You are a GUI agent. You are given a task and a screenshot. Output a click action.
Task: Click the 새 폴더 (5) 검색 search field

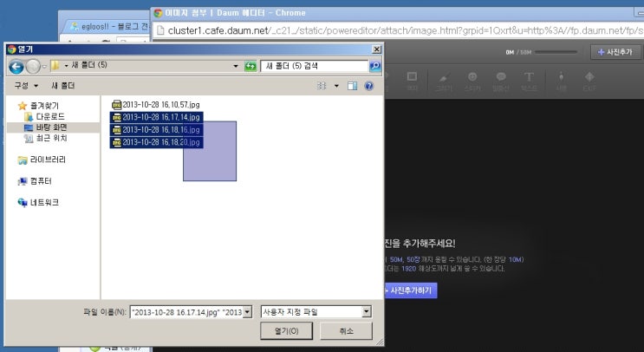pos(314,66)
